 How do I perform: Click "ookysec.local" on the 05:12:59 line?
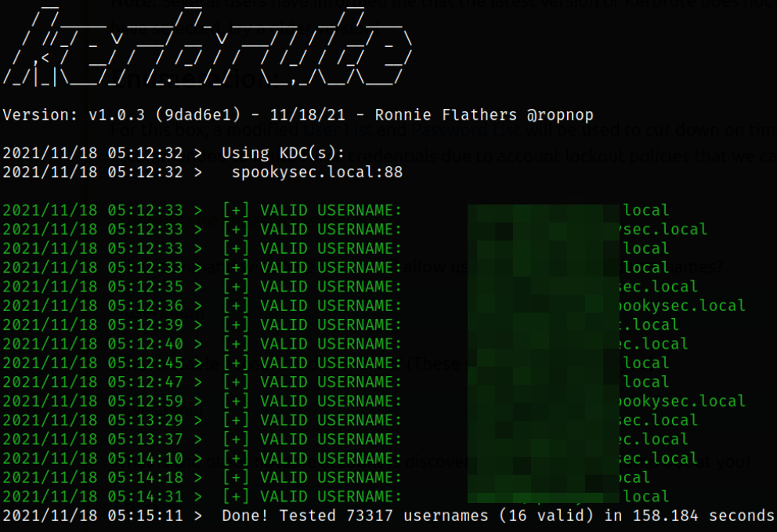click(x=682, y=401)
